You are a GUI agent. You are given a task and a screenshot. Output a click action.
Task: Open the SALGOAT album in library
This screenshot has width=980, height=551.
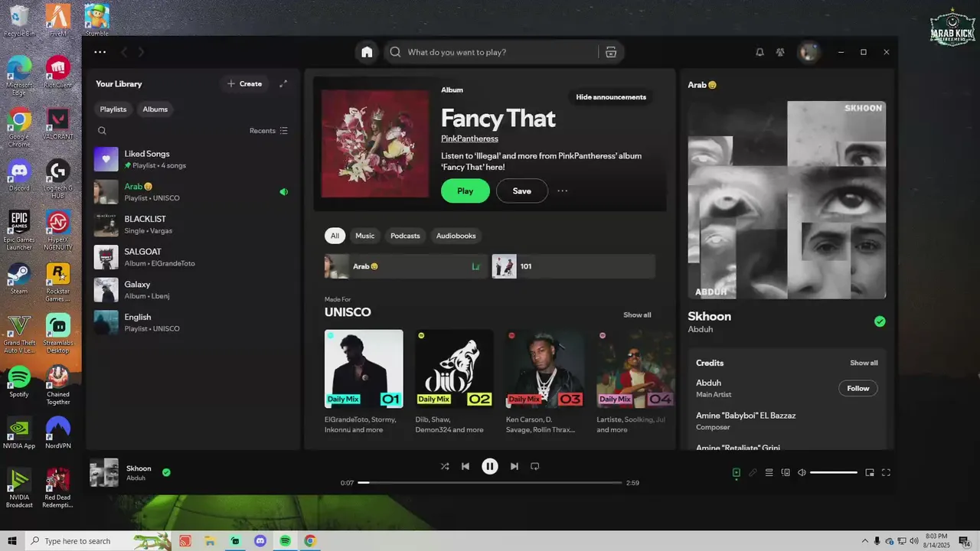[193, 257]
